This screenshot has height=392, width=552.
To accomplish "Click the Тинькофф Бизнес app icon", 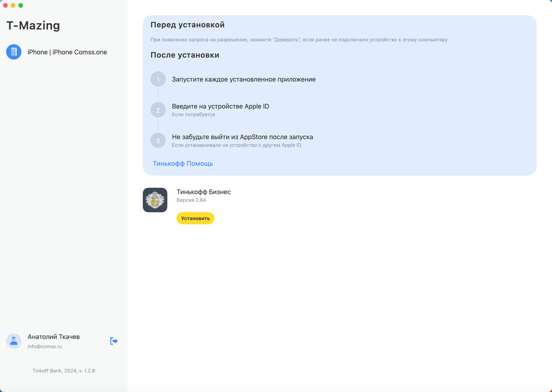I will [x=155, y=200].
